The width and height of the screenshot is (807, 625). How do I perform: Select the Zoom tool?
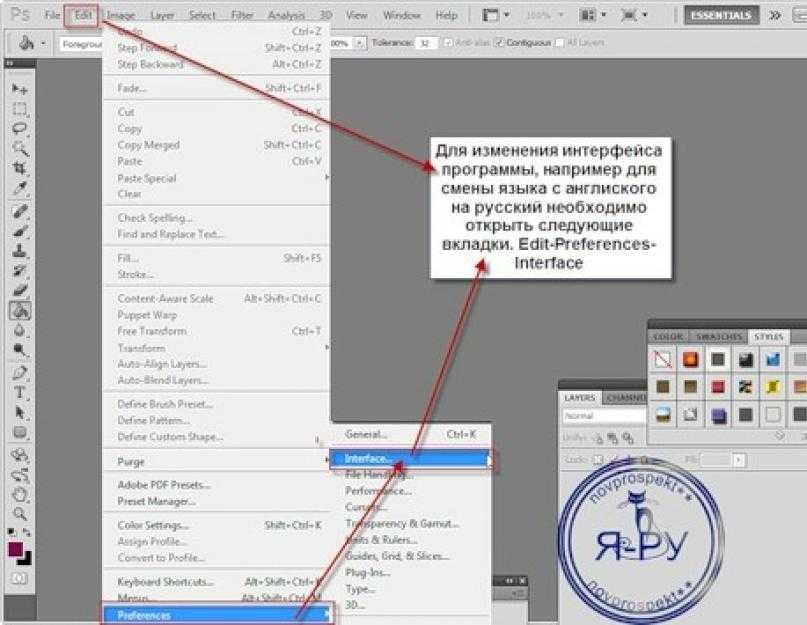tap(20, 514)
